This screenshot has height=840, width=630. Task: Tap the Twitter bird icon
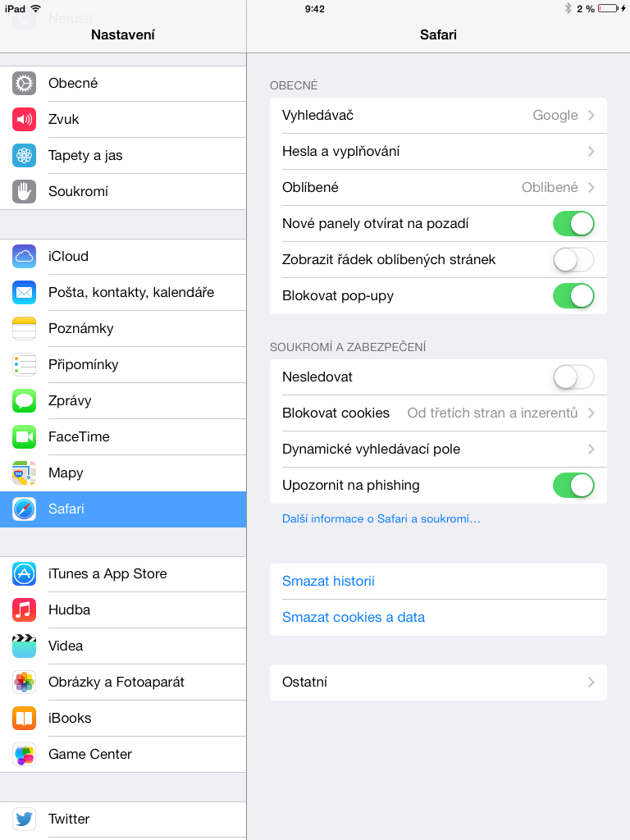coord(24,819)
